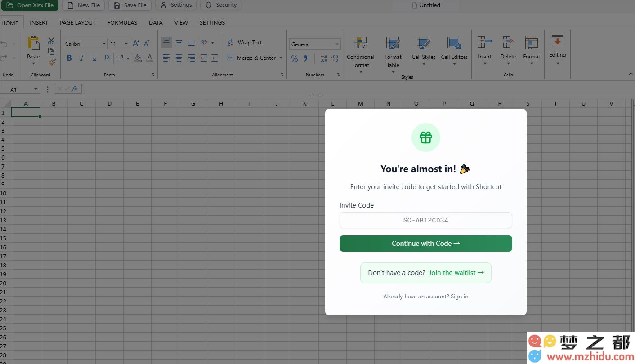Open the Cell Editors menu
The image size is (635, 364).
[x=454, y=51]
